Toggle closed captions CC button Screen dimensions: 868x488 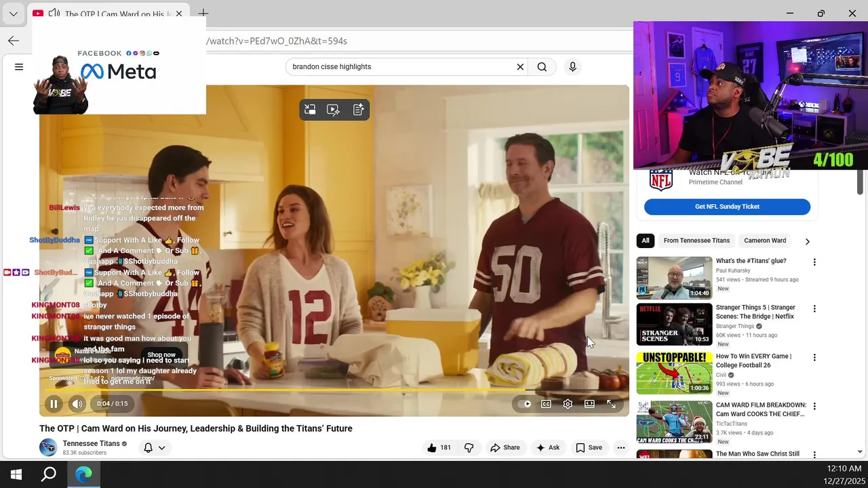point(546,404)
